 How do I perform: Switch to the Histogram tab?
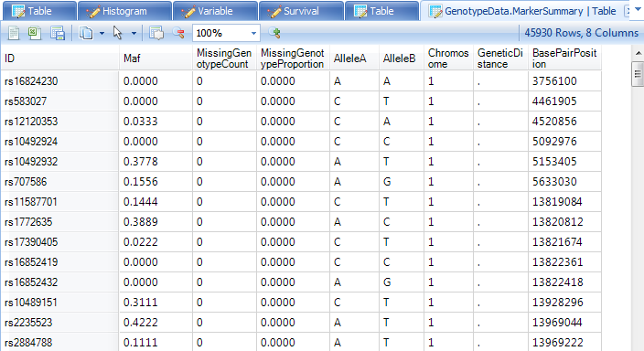point(124,11)
